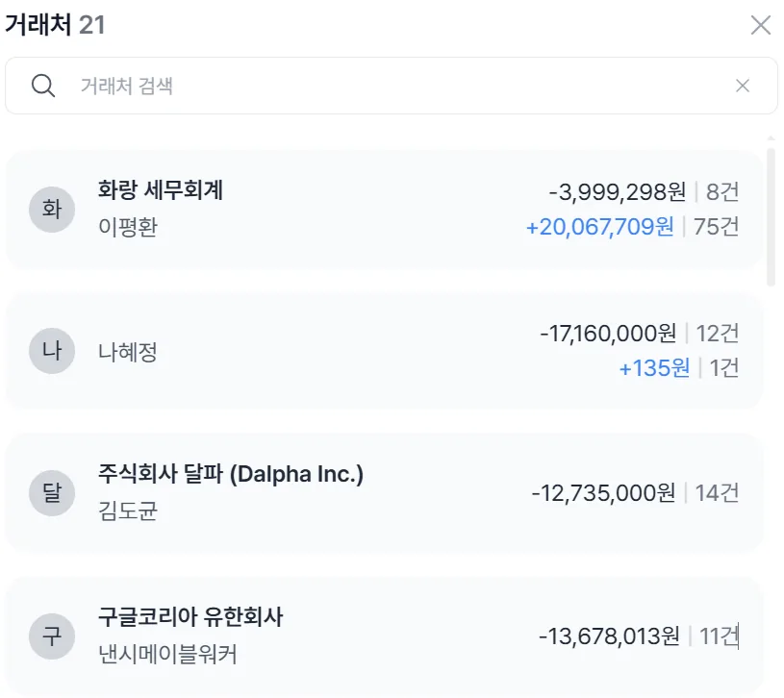Image resolution: width=784 pixels, height=698 pixels.
Task: Select the 나 avatar icon
Action: click(52, 351)
